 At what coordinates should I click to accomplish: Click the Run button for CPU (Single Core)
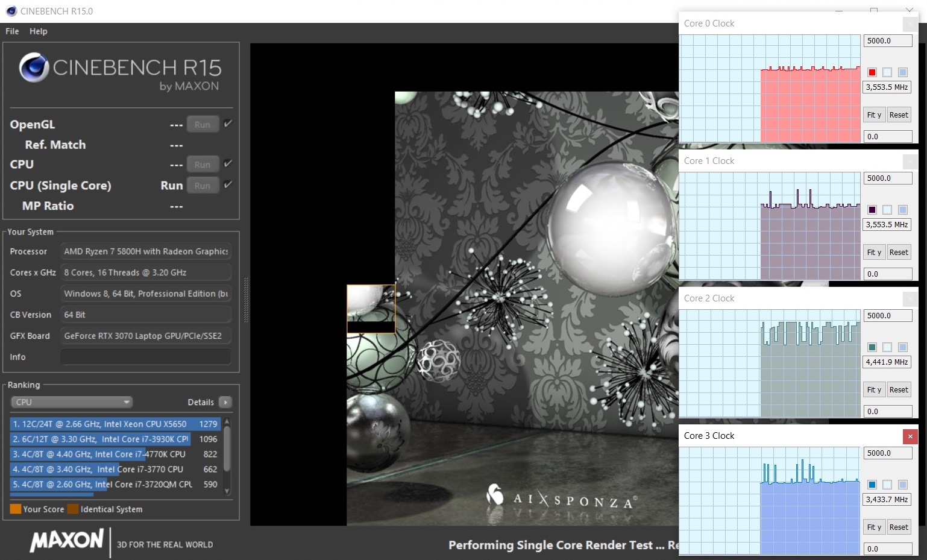coord(203,186)
